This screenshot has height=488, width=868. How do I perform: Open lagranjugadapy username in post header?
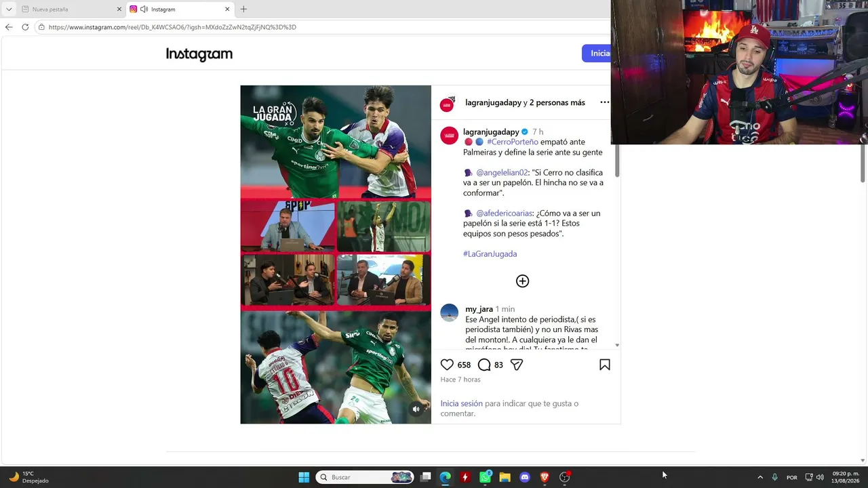(x=493, y=102)
